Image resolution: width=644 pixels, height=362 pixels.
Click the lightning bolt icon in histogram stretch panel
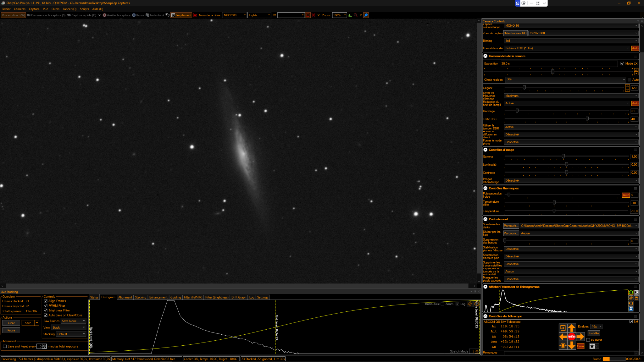630,298
